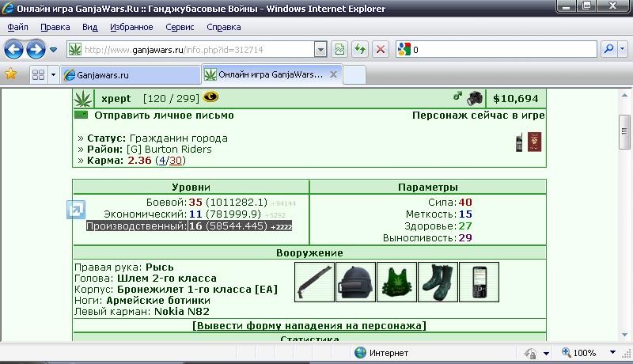633x364 pixels.
Task: Open search provider options dropdown
Action: [623, 49]
